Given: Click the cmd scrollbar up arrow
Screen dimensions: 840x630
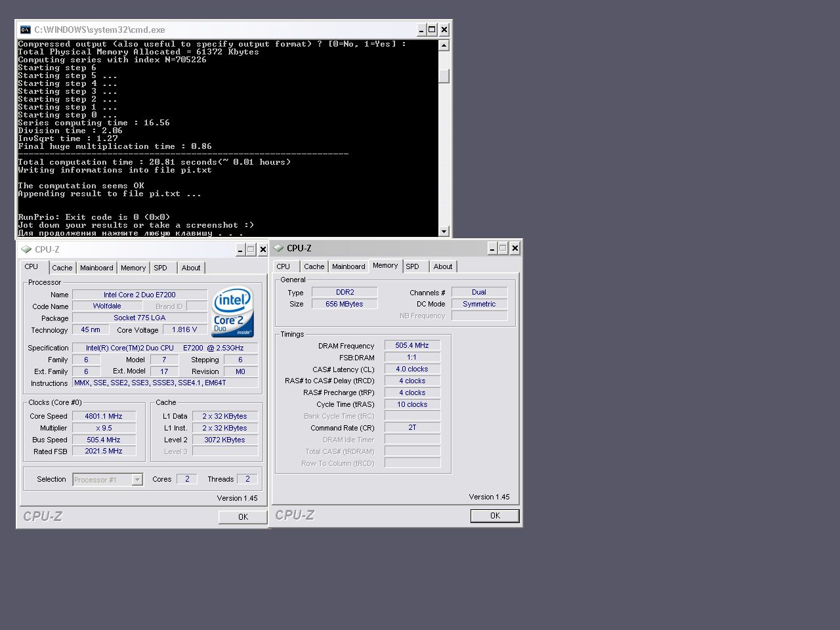Looking at the screenshot, I should coord(444,45).
